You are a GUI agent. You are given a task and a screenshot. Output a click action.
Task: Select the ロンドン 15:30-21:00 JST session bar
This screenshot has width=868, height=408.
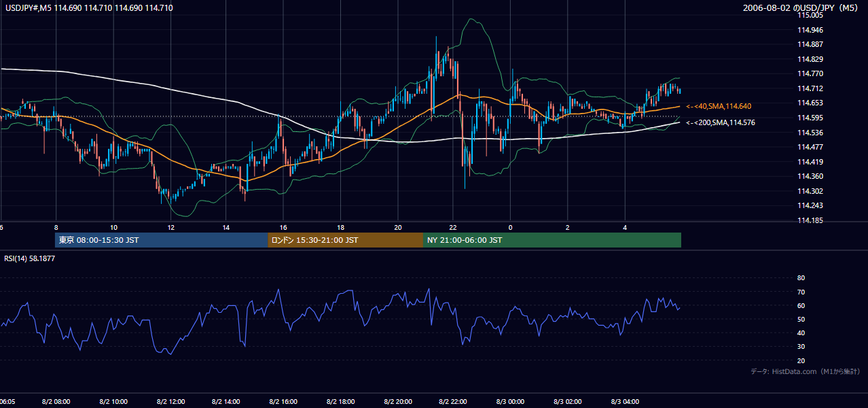pyautogui.click(x=345, y=240)
